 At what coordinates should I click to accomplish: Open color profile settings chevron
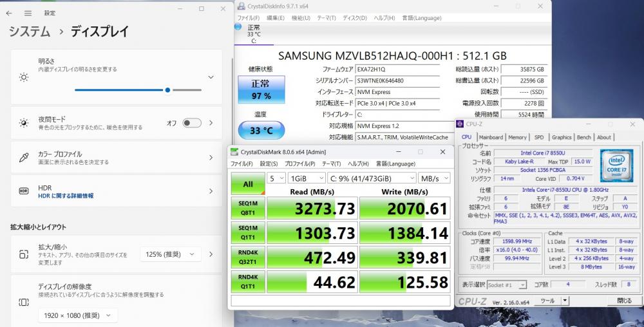coord(211,158)
